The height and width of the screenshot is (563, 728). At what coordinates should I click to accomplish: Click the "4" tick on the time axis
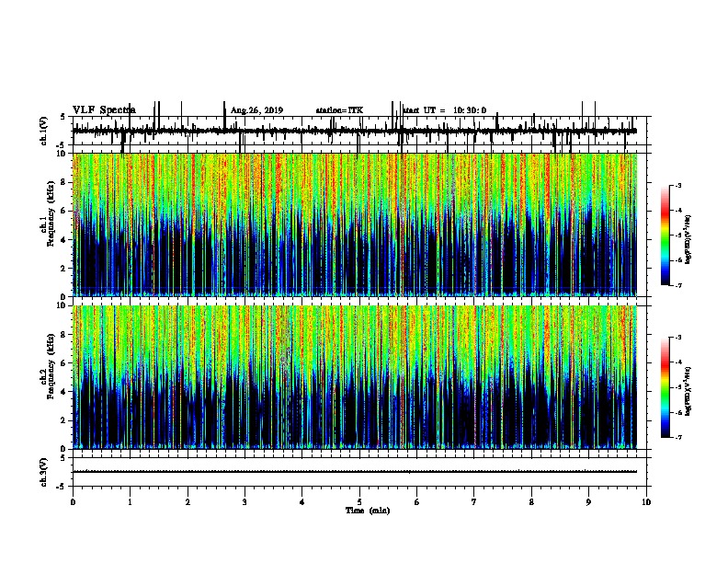coord(302,502)
